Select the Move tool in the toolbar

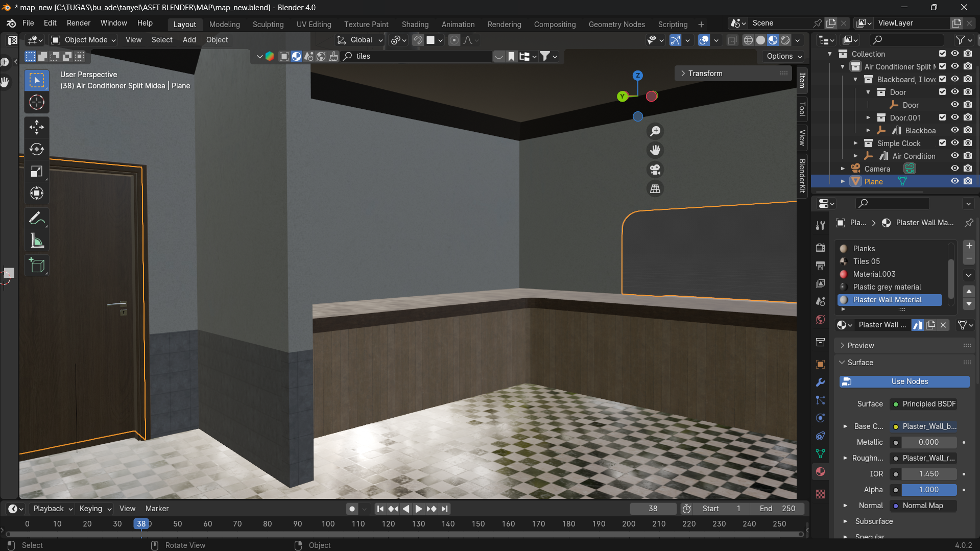click(36, 127)
